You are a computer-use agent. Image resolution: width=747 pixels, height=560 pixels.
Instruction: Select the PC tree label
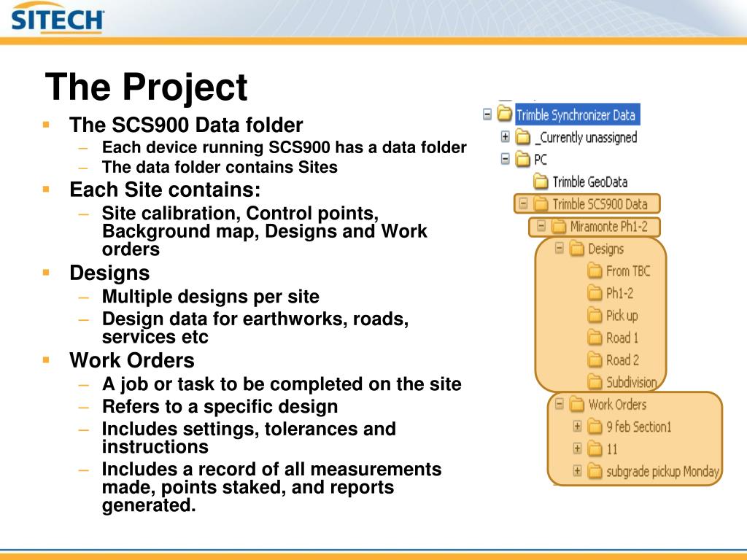(541, 160)
